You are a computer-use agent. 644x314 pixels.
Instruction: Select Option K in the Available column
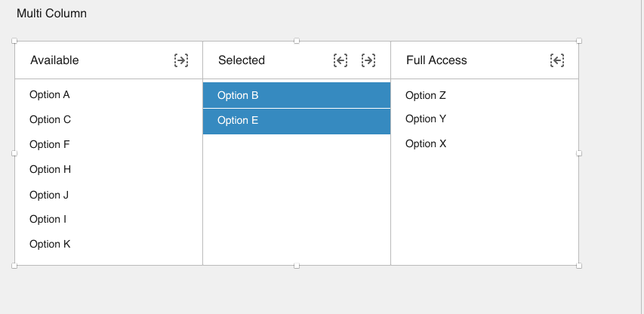[x=109, y=245]
